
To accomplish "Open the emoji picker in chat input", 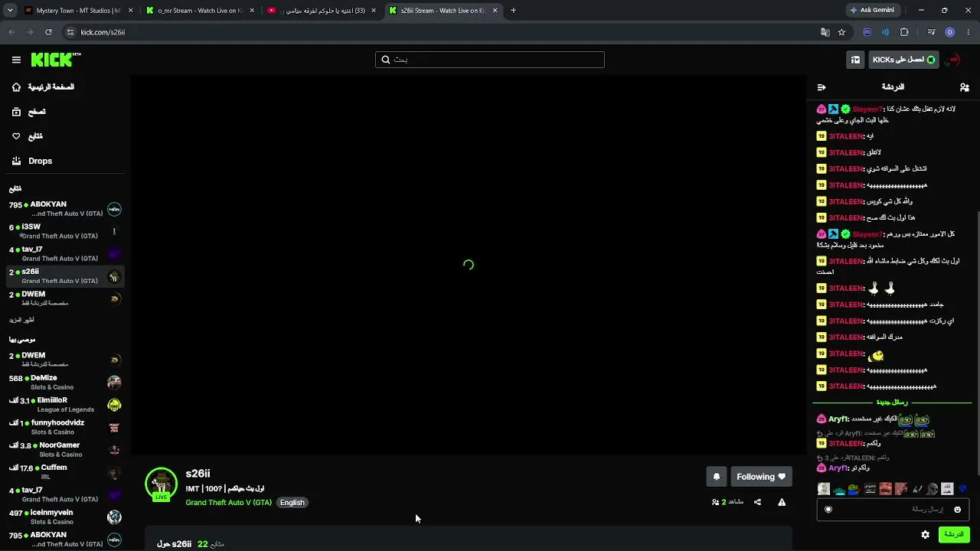I will tap(957, 510).
